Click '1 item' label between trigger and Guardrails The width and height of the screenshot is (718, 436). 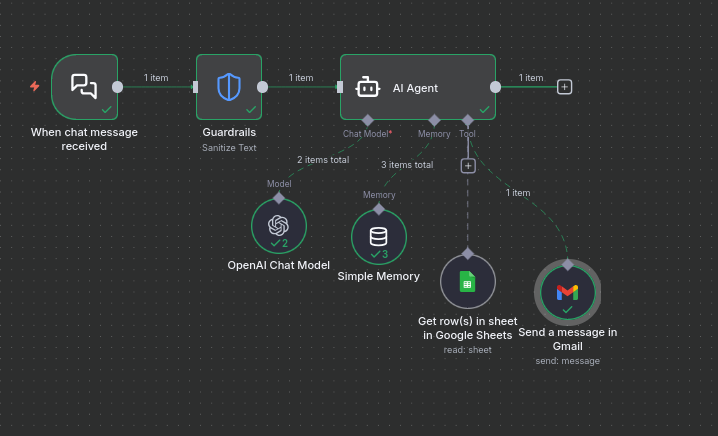156,78
